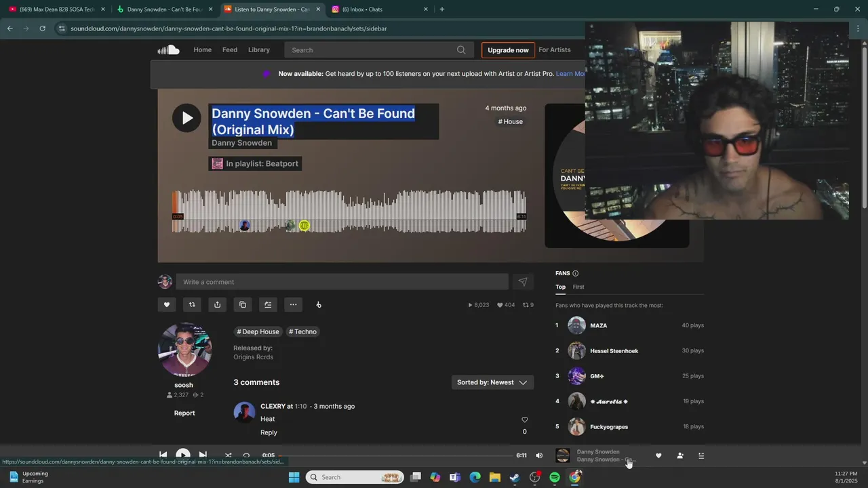Go back in browser history
Screen dimensions: 868x488
point(9,28)
